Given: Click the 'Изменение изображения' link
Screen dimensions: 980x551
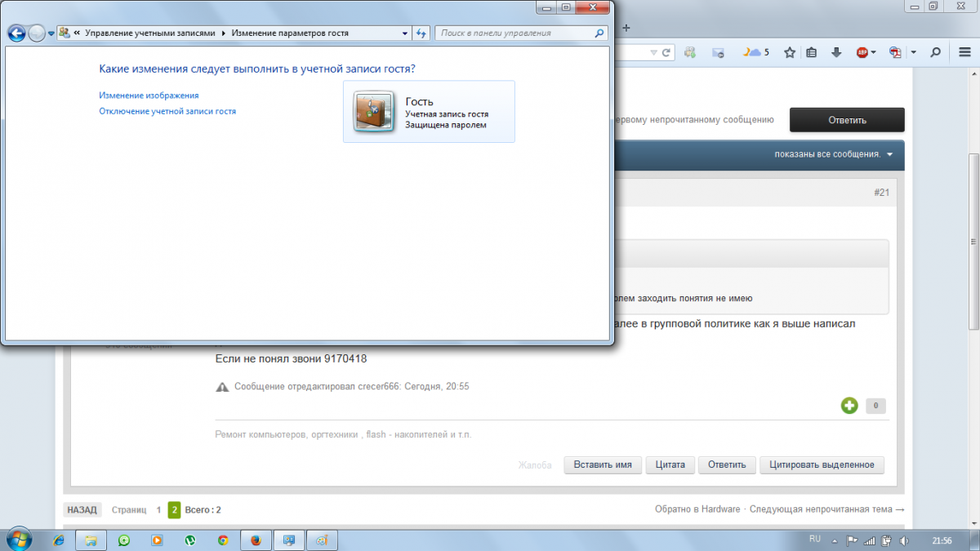Looking at the screenshot, I should pos(149,96).
